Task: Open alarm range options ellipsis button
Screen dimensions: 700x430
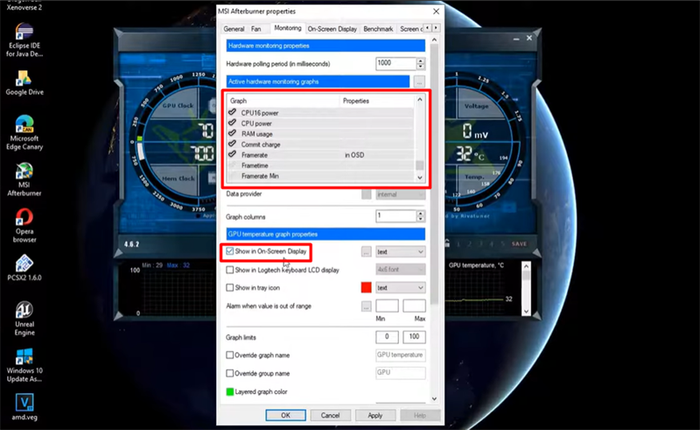Action: [366, 306]
